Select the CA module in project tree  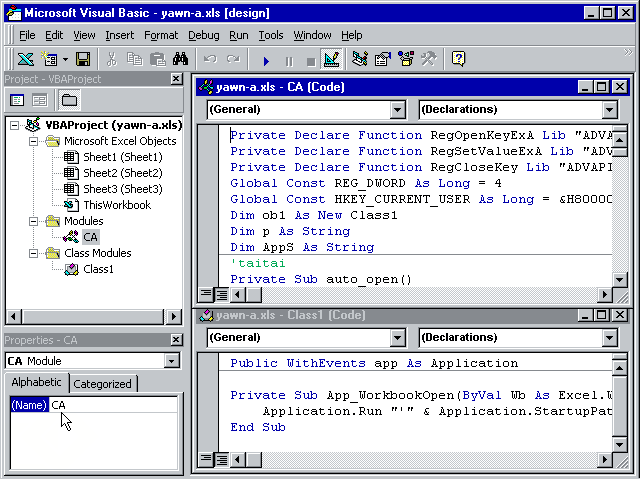tap(90, 237)
